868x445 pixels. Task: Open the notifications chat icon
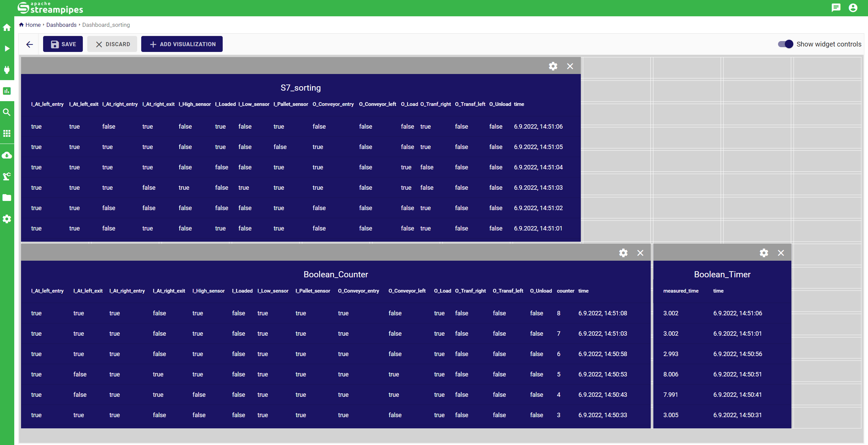coord(836,8)
